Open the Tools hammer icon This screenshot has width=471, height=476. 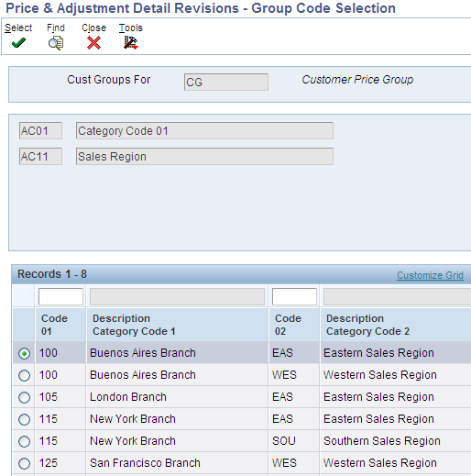tap(131, 43)
